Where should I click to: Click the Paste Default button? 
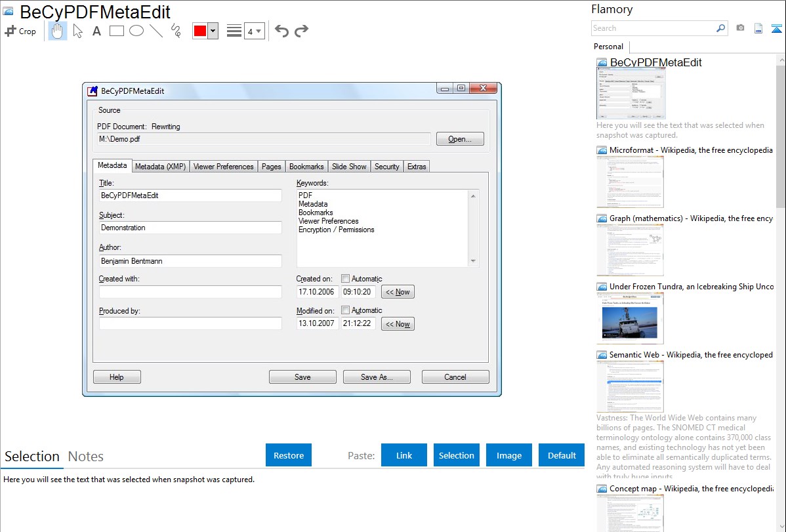[562, 455]
